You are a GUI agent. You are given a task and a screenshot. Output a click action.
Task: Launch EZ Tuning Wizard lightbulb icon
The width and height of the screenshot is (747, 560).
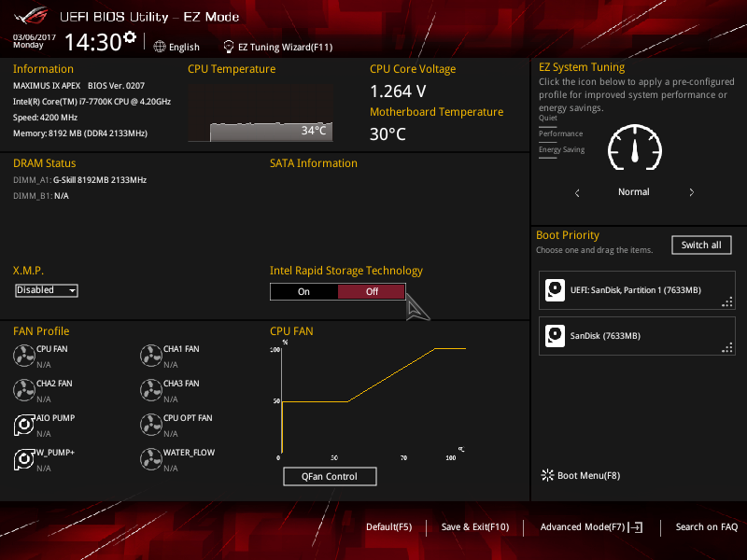coord(229,47)
